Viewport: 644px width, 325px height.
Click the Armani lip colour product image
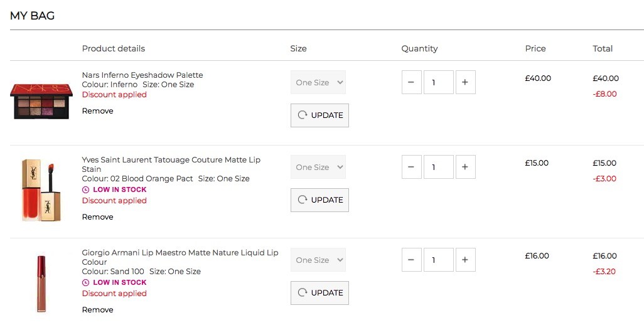click(41, 283)
